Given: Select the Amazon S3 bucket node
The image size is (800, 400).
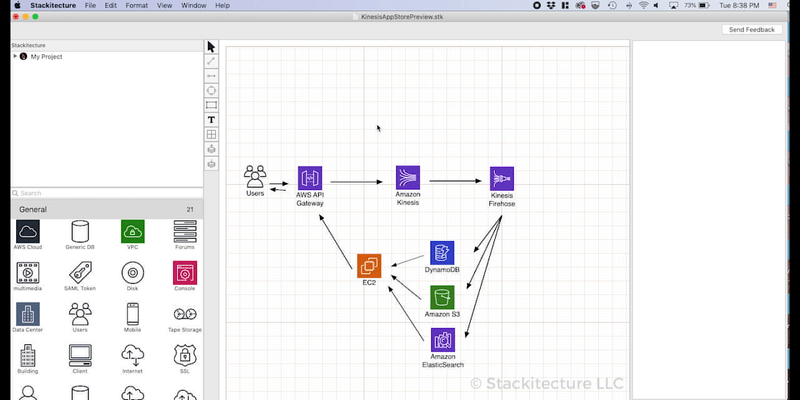Looking at the screenshot, I should pyautogui.click(x=442, y=297).
